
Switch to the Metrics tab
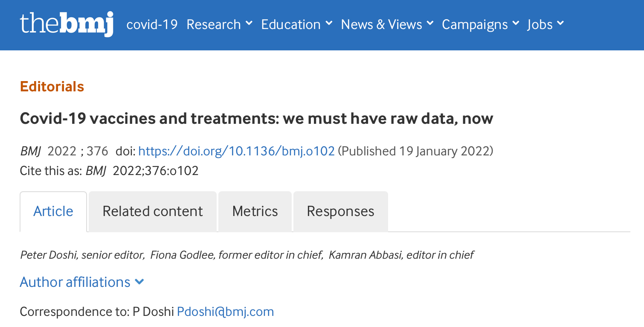coord(255,211)
